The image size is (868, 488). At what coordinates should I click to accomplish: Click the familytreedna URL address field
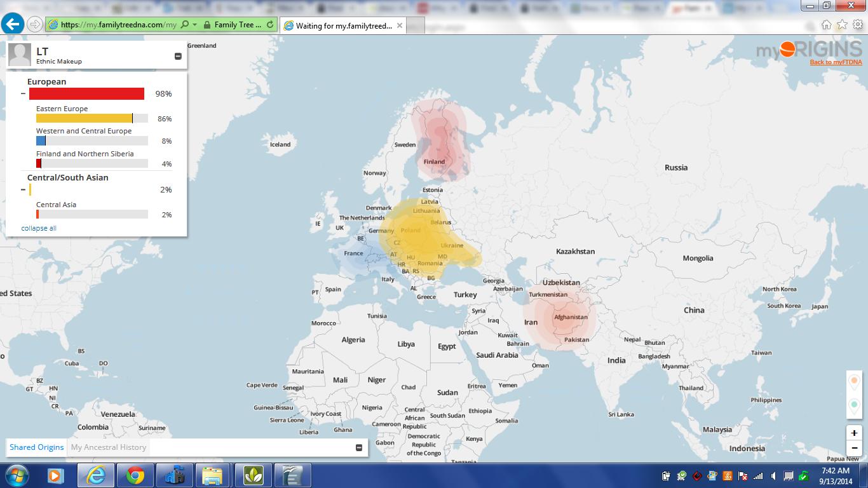[118, 25]
